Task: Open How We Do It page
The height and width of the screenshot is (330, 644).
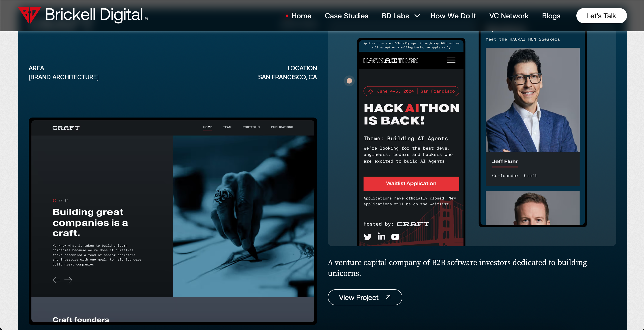Action: 453,16
